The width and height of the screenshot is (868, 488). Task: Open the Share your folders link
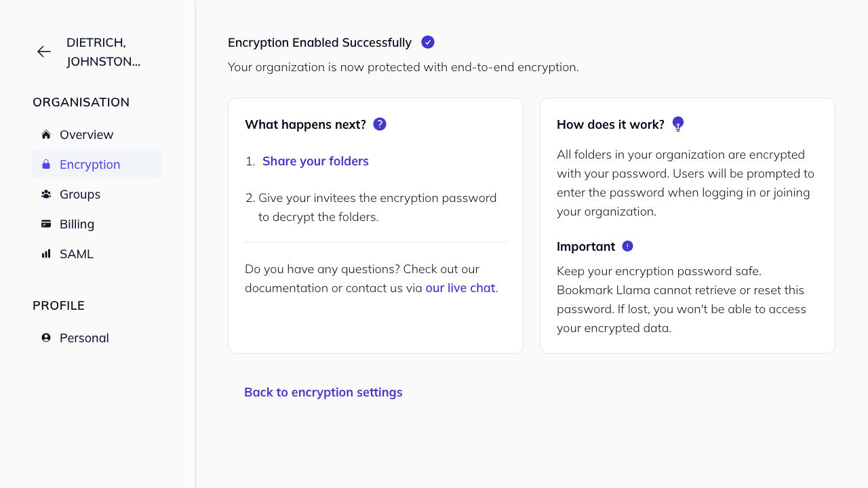[x=315, y=161]
